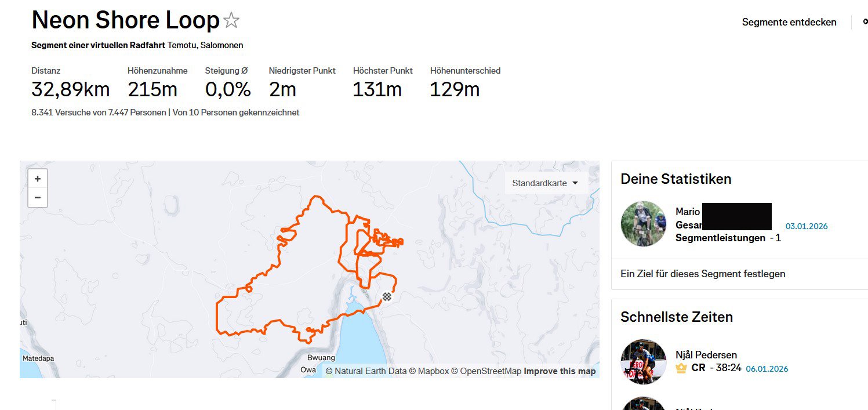
Task: Click 'Segmente entdecken' link
Action: pos(789,22)
